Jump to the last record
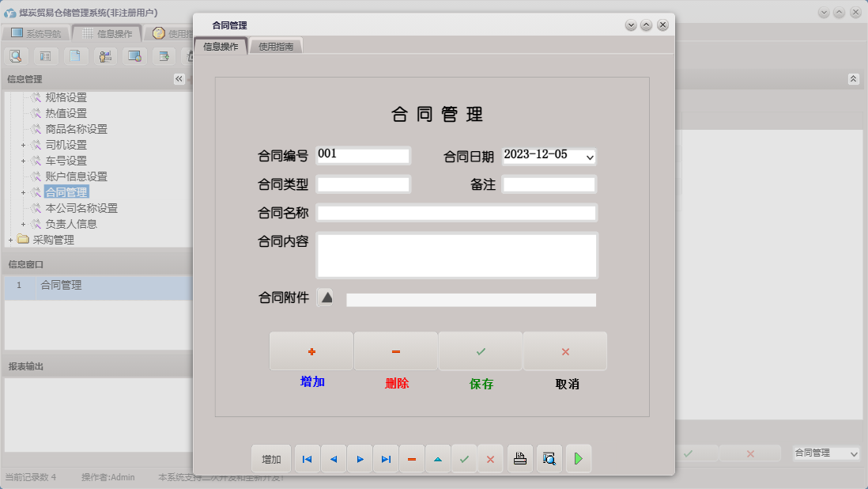 tap(386, 459)
